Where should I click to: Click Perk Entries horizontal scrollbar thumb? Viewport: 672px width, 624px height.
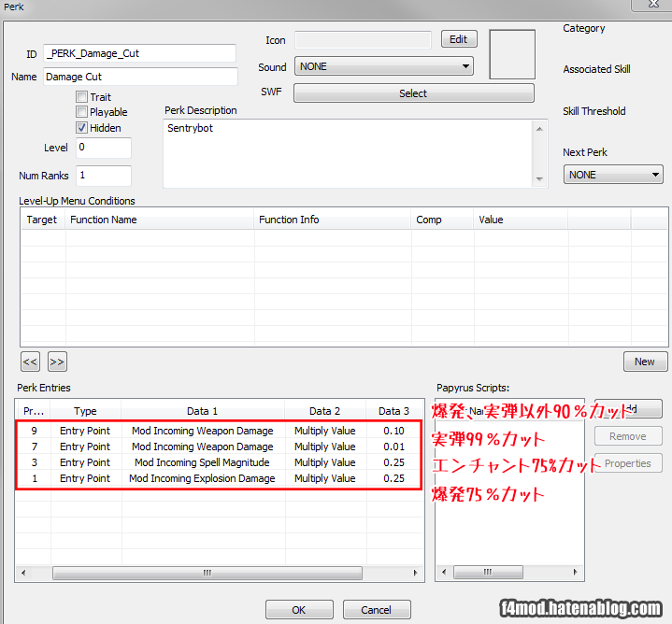tap(207, 573)
